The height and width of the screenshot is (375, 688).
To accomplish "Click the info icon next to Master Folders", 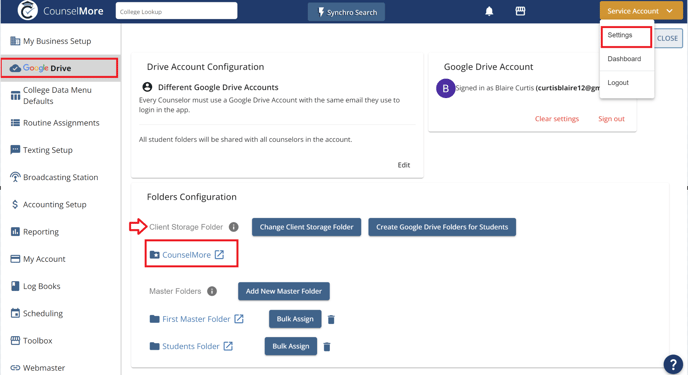I will click(212, 291).
